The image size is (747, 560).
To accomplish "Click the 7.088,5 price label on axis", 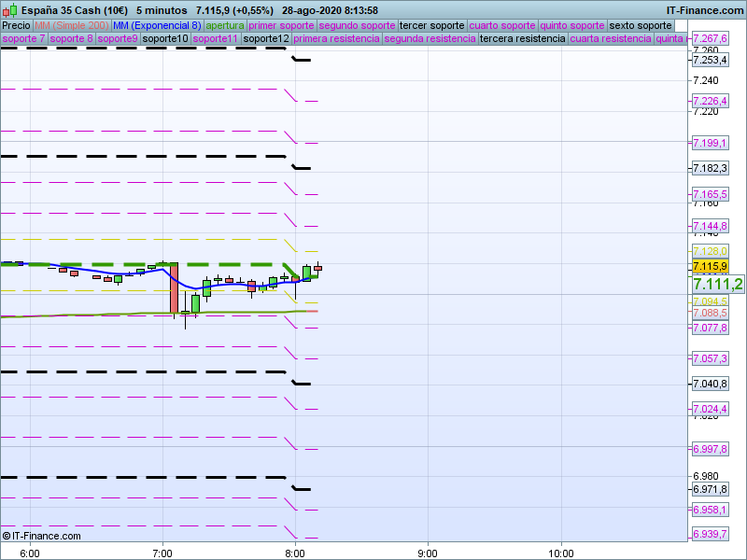I will tap(710, 314).
